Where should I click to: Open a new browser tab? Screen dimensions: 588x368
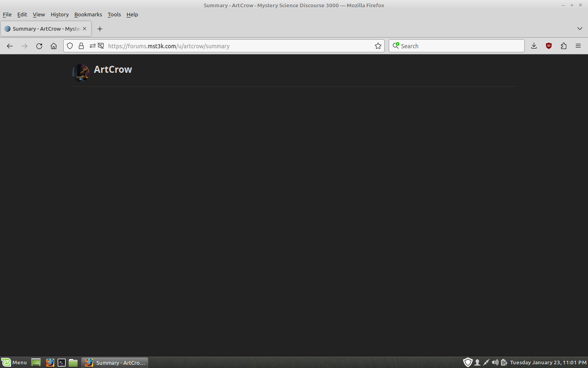pos(100,29)
